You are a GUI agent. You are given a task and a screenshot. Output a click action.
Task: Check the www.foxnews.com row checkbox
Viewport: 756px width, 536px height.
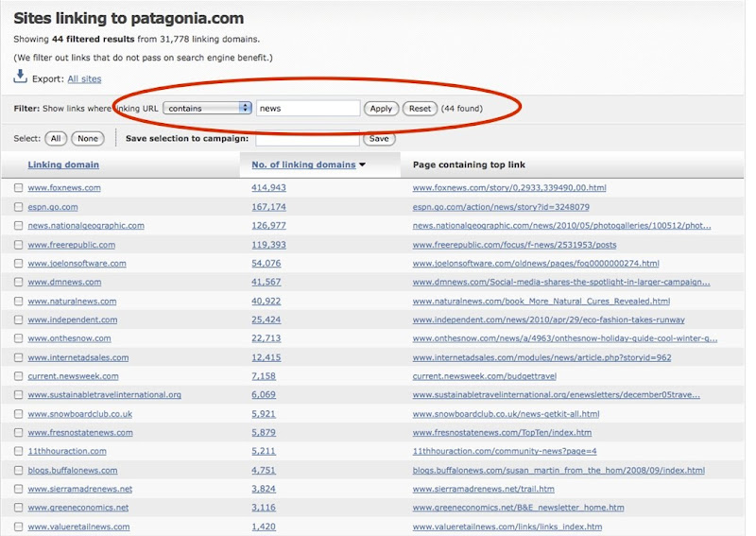[18, 188]
